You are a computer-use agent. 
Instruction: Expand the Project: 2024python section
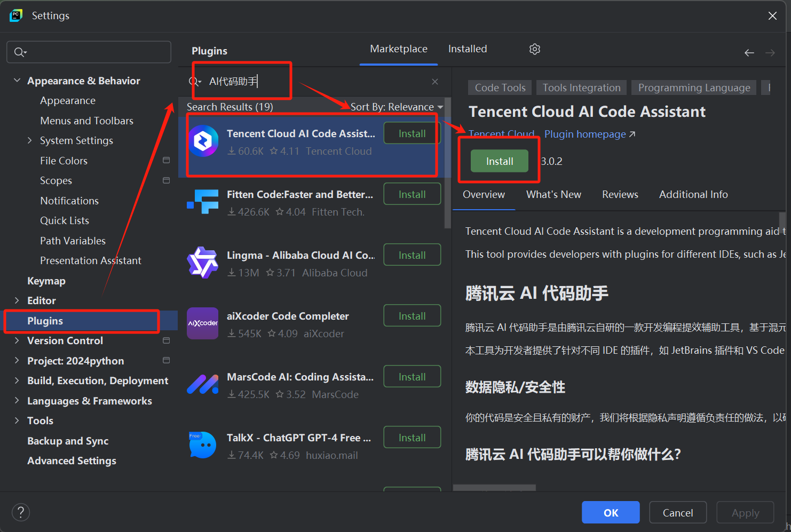click(17, 360)
